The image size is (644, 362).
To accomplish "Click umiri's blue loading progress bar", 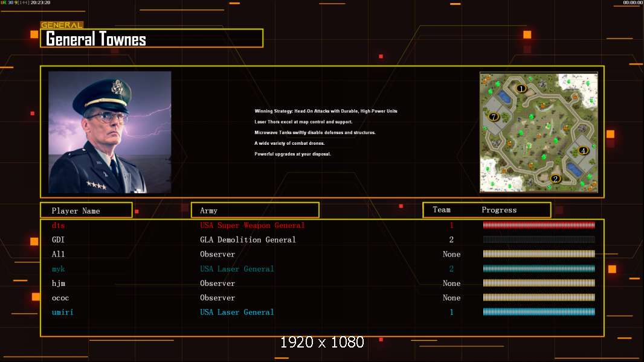I will point(539,312).
